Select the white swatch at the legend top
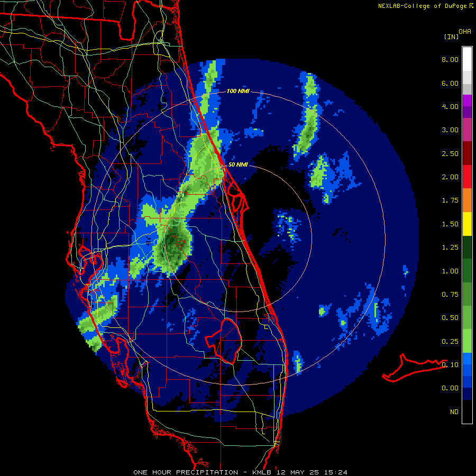Screen dimensions: 476x476 (467, 59)
